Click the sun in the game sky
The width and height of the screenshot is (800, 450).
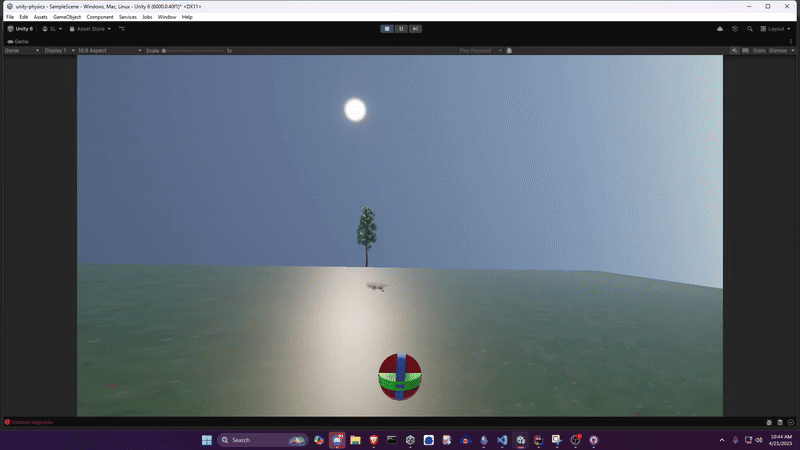tap(355, 110)
